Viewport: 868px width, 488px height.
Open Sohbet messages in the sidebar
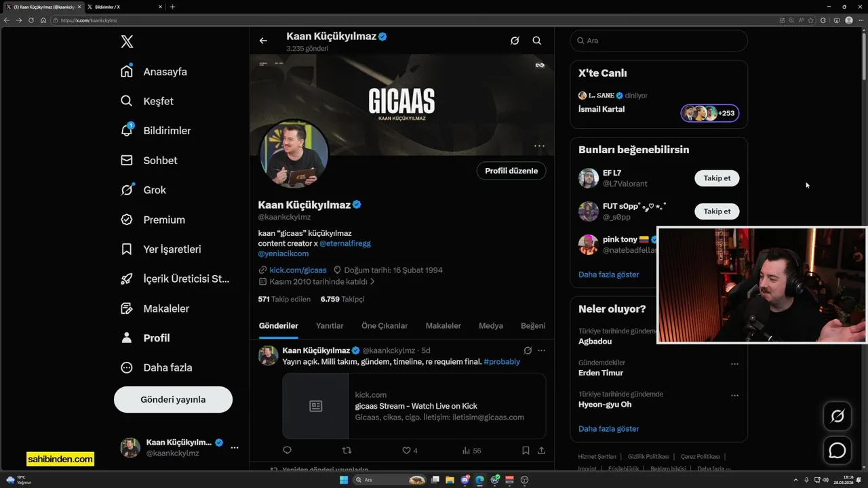149,161
